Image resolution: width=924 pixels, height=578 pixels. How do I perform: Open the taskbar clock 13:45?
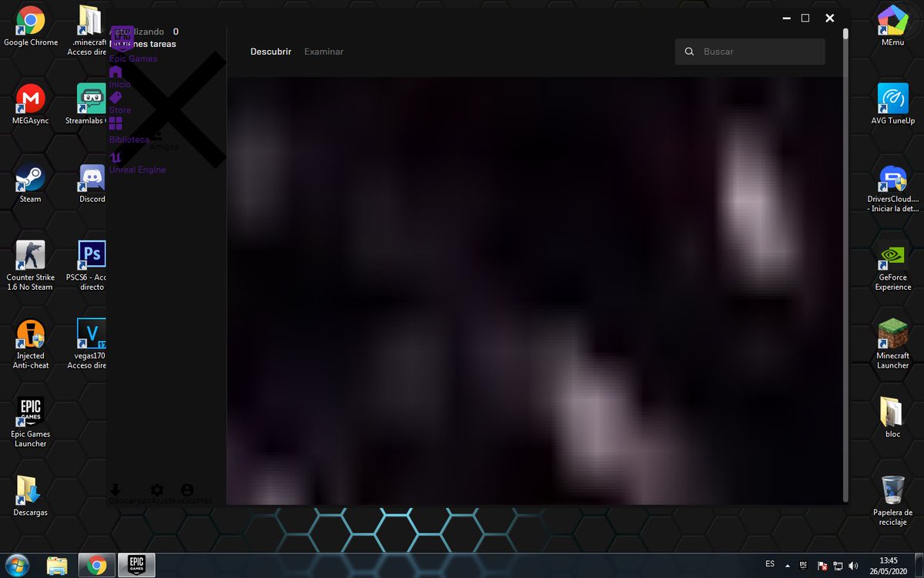(x=889, y=566)
